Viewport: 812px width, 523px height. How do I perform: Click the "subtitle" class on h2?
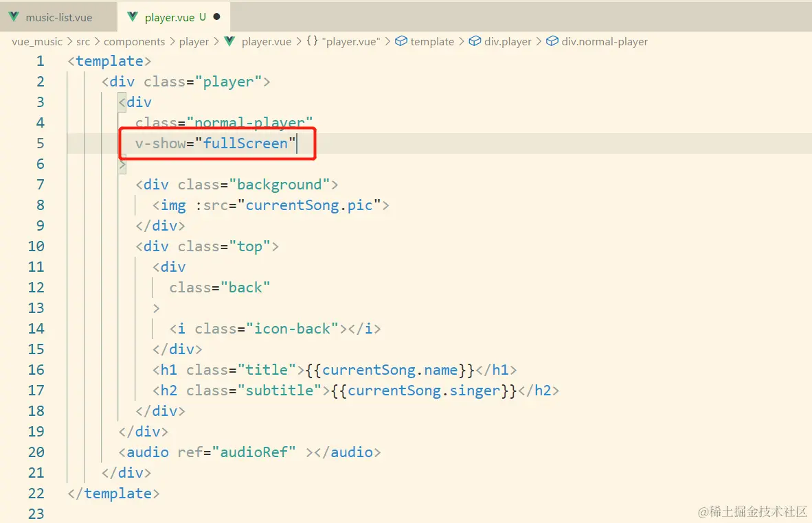279,391
